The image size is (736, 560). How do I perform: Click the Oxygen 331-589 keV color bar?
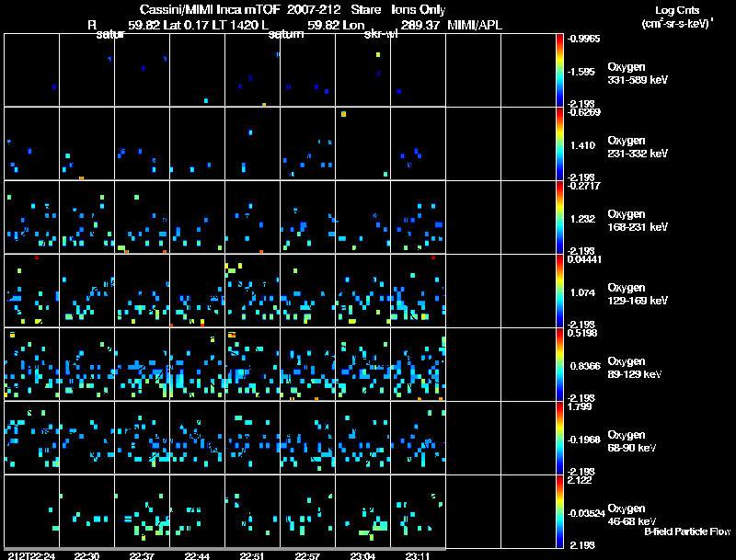coord(559,70)
